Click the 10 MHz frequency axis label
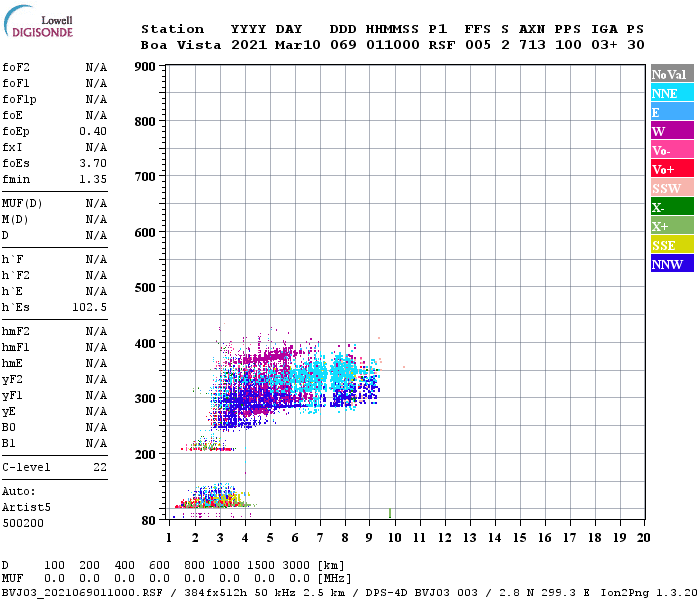Viewport: 700px width, 600px height. point(394,538)
